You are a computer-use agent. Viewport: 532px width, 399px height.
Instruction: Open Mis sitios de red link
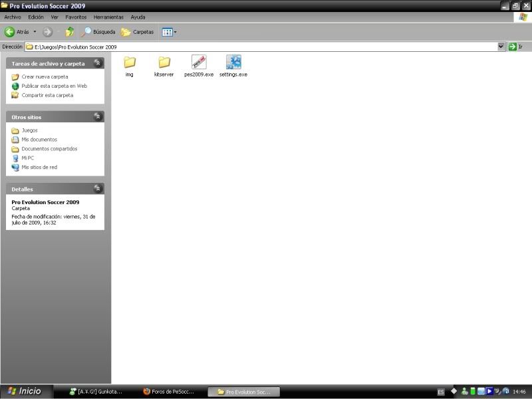coord(39,167)
